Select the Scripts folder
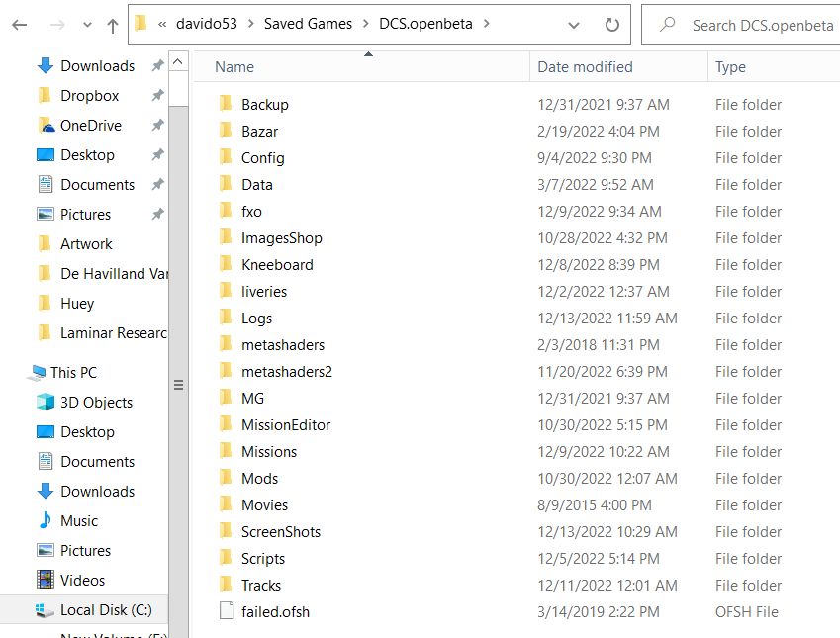The image size is (840, 638). coord(263,559)
